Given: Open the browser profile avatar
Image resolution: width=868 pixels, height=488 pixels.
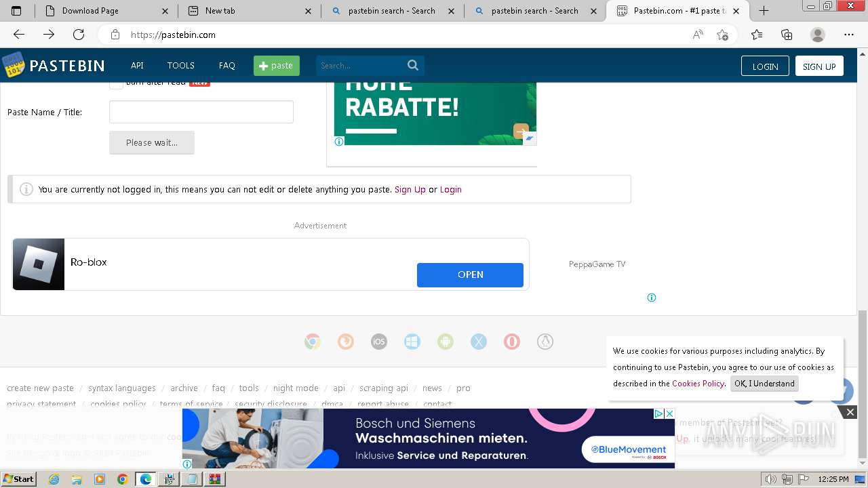Looking at the screenshot, I should coord(818,35).
